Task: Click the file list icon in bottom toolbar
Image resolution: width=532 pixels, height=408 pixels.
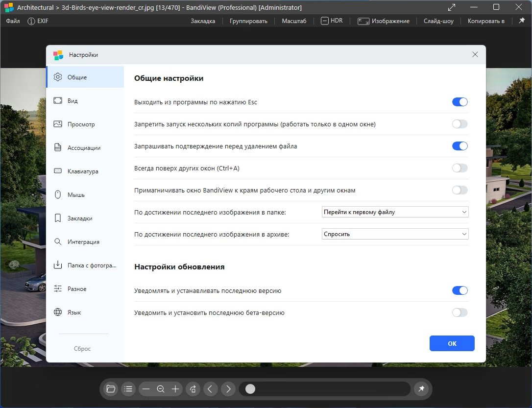Action: tap(128, 389)
